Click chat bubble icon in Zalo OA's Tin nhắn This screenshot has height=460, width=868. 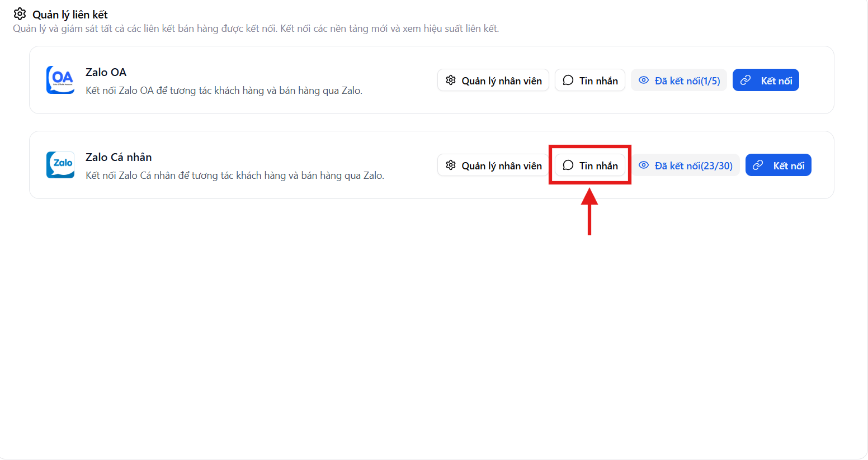(568, 80)
